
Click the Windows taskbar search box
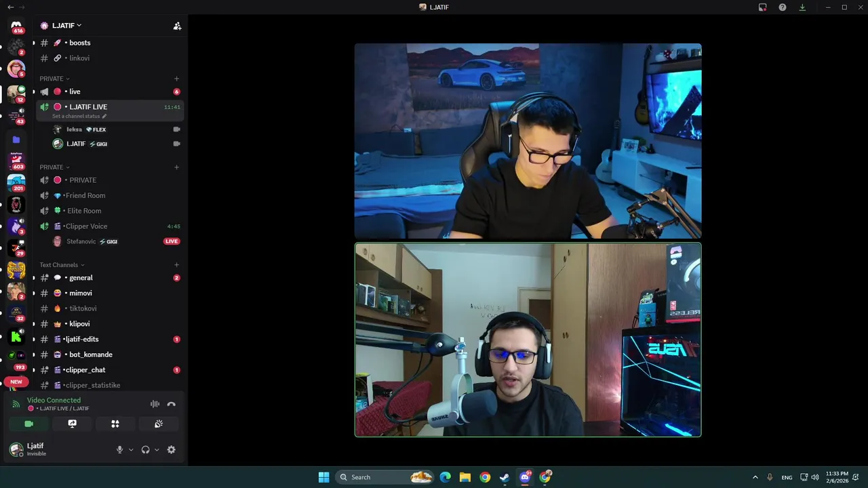pyautogui.click(x=385, y=477)
